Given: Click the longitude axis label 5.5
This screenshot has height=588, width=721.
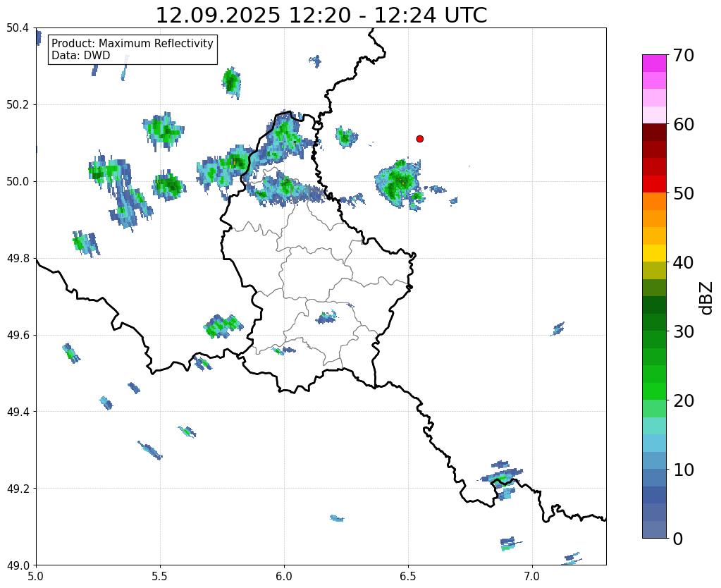Looking at the screenshot, I should [160, 577].
